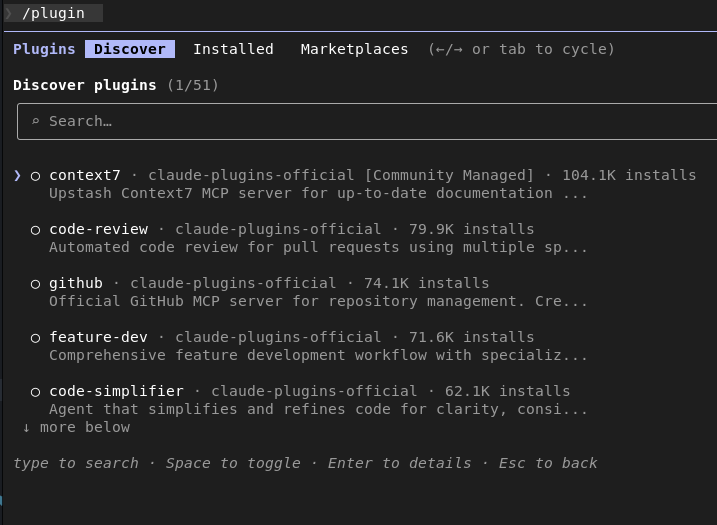Click claude-plugins-official next to code-simplifier
Image resolution: width=717 pixels, height=525 pixels.
pyautogui.click(x=314, y=391)
